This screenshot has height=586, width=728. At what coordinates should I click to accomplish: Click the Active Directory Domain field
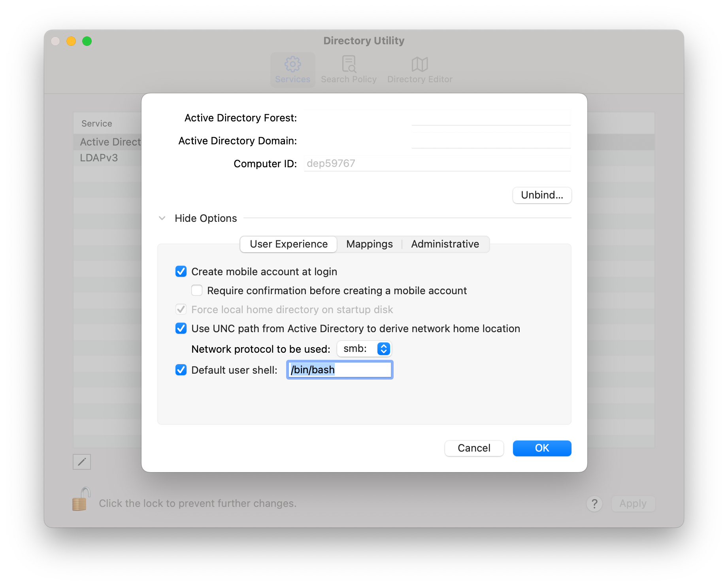(x=437, y=140)
